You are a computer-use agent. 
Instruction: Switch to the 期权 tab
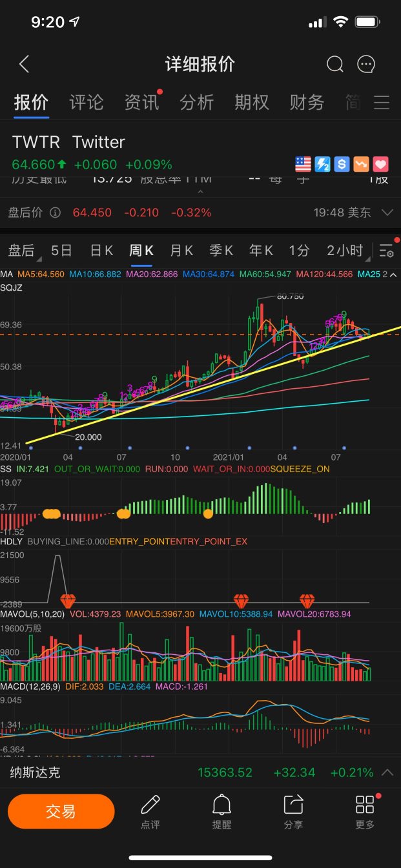pyautogui.click(x=251, y=102)
